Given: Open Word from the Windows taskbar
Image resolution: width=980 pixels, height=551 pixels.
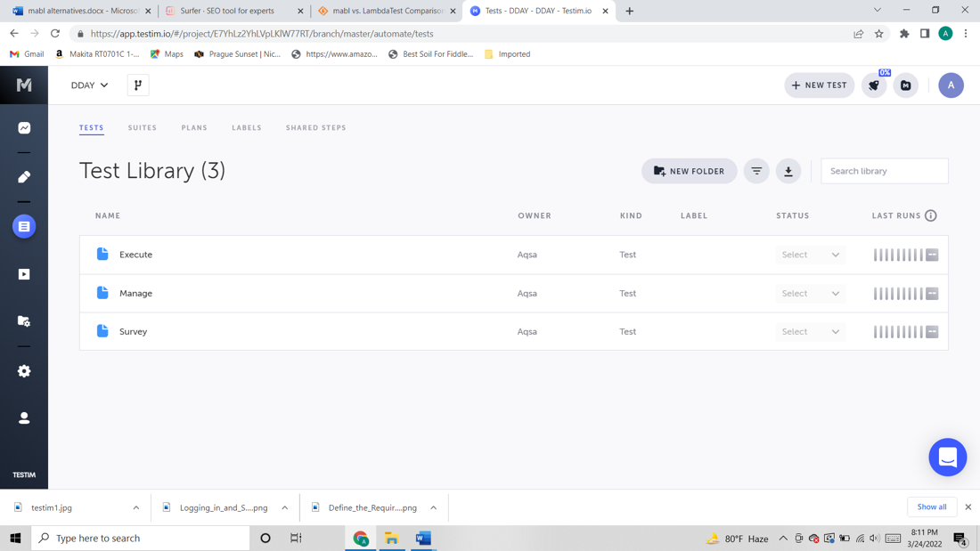Looking at the screenshot, I should 423,539.
